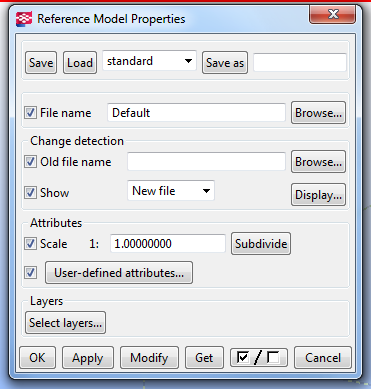Close the Reference Model Properties dialog
The height and width of the screenshot is (389, 371).
pyautogui.click(x=332, y=14)
